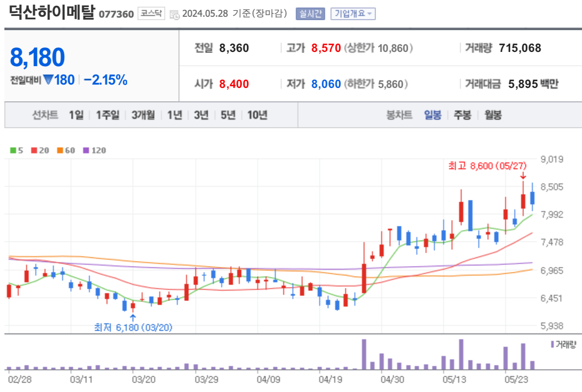The width and height of the screenshot is (582, 392).
Task: Click the 봉차트 label
Action: [x=399, y=115]
